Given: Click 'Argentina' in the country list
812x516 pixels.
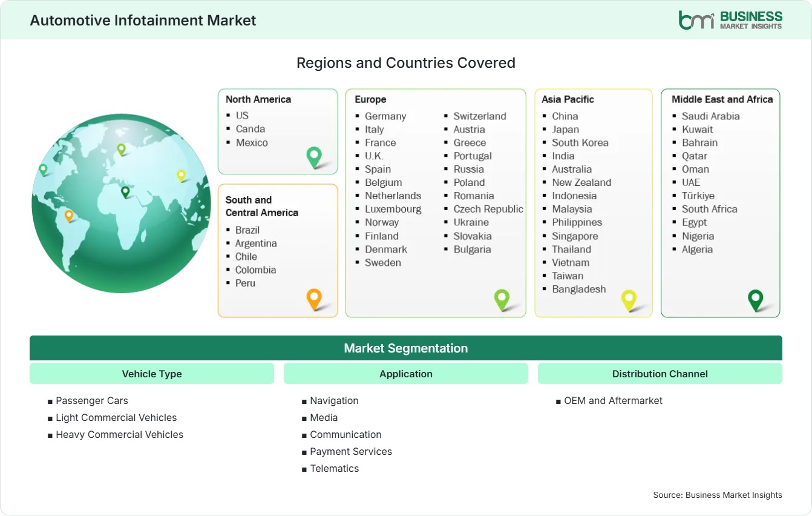Looking at the screenshot, I should tap(256, 243).
